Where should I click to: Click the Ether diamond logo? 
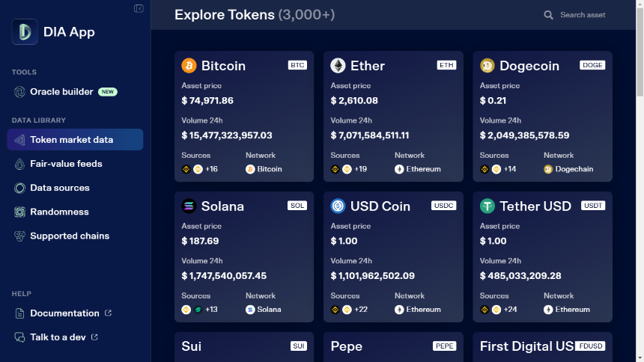pos(338,66)
